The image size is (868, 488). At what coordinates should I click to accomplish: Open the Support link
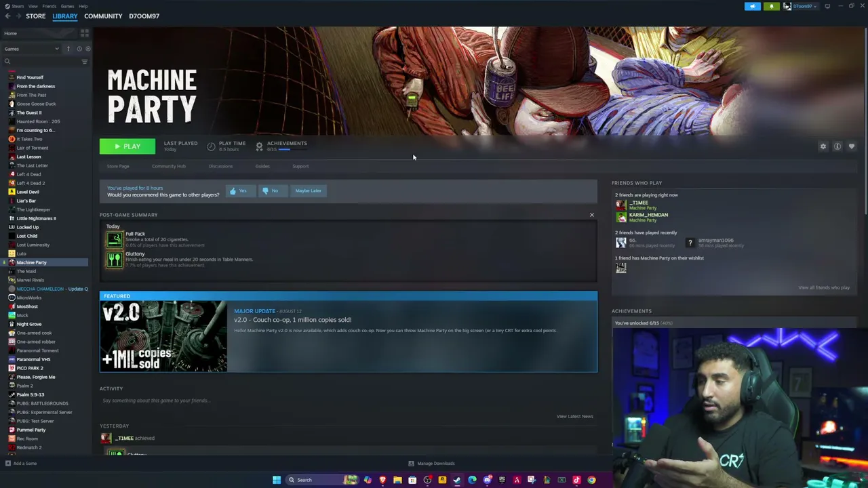coord(300,166)
